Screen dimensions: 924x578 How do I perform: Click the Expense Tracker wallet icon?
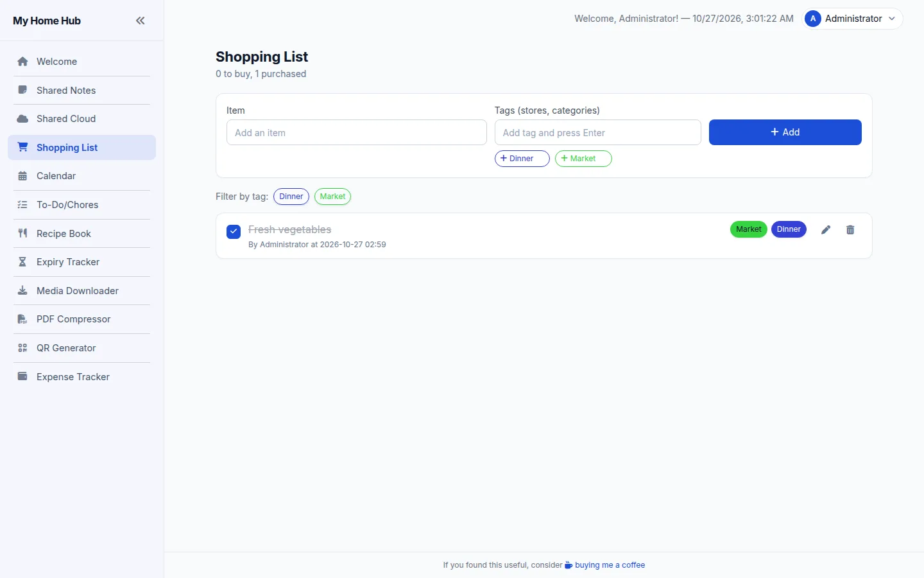pyautogui.click(x=22, y=376)
